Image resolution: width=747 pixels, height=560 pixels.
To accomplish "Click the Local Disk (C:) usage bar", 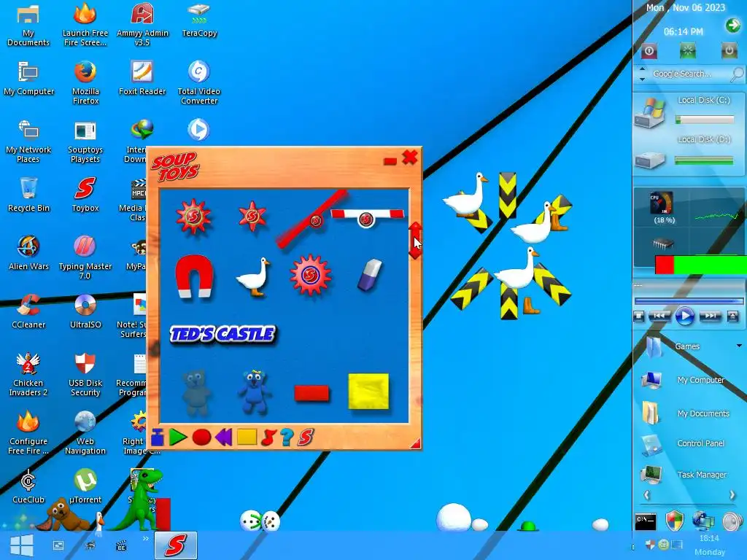I will pyautogui.click(x=705, y=120).
